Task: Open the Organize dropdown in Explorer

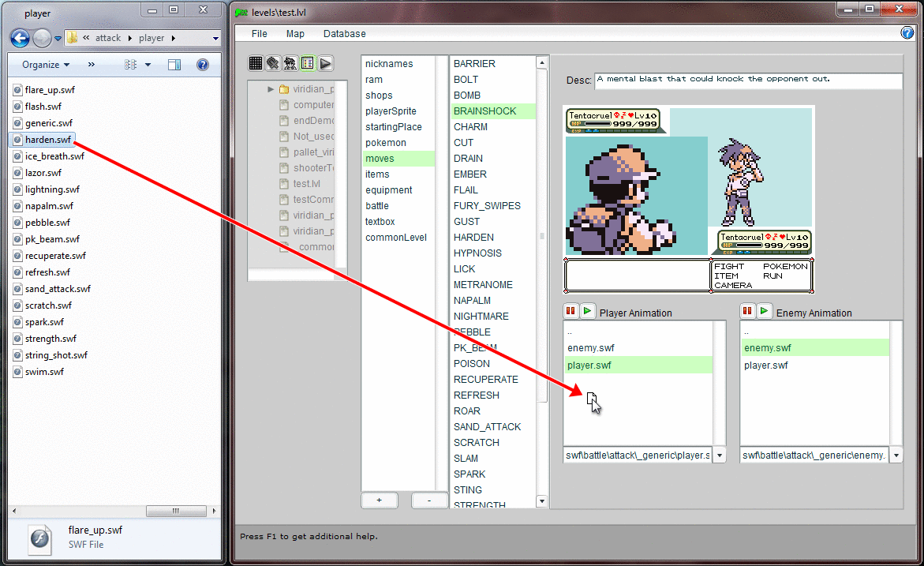Action: (x=46, y=65)
